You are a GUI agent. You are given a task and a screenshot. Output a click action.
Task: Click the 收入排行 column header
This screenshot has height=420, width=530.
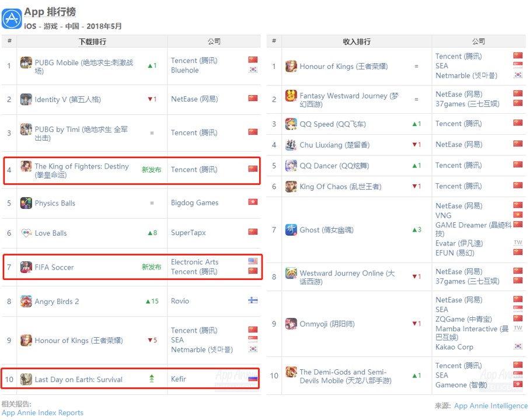point(357,41)
